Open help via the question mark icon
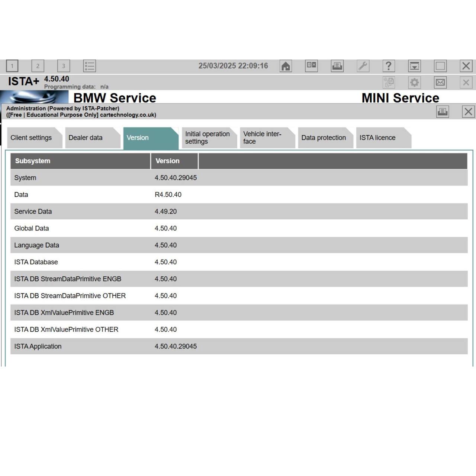The height and width of the screenshot is (476, 476). pos(389,66)
